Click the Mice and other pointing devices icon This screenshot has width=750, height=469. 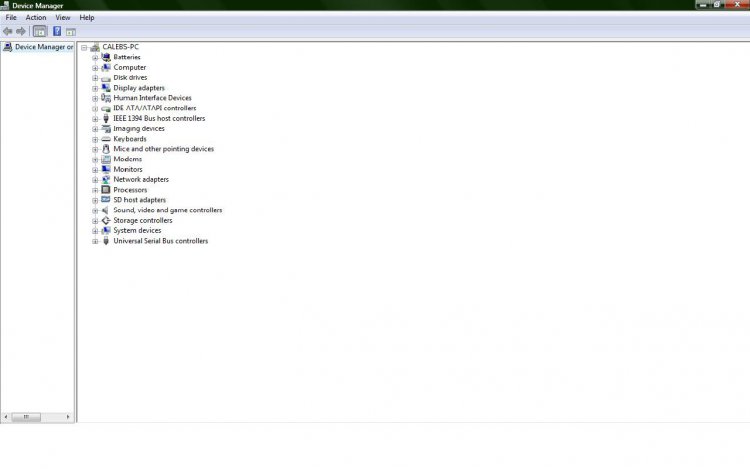106,149
